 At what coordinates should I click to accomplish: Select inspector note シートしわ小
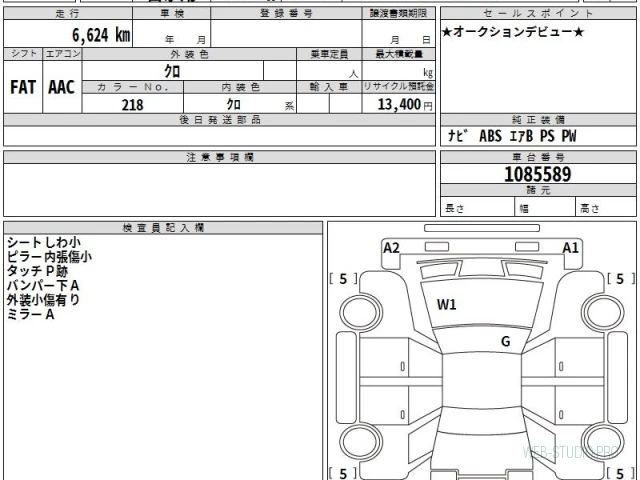[x=44, y=242]
